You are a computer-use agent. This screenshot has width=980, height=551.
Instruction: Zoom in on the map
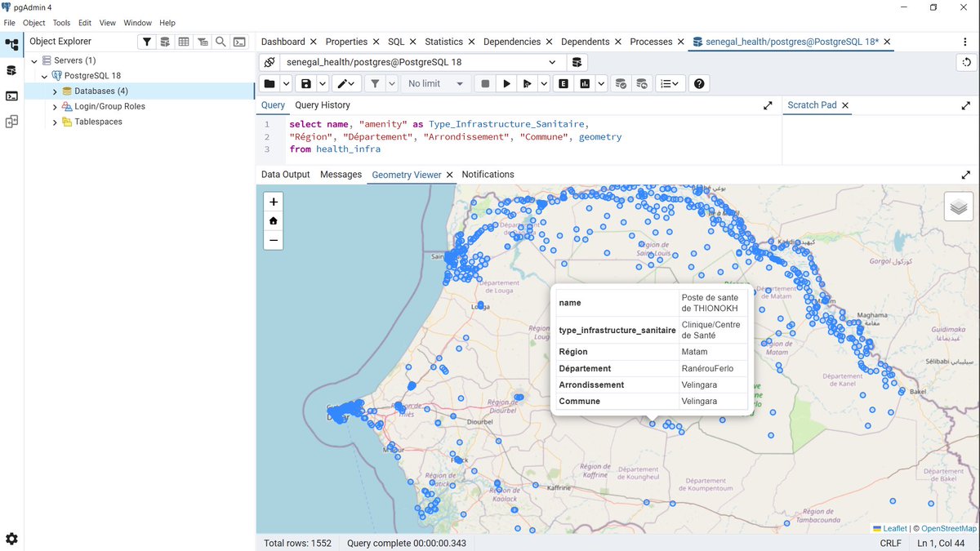(x=274, y=202)
